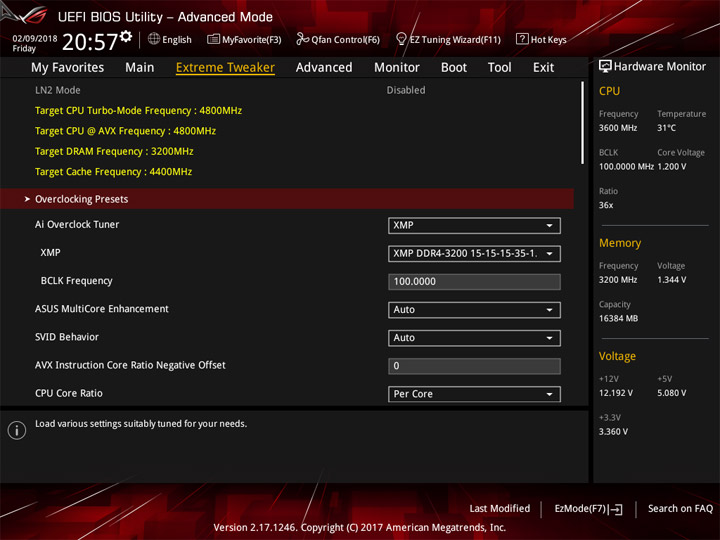Click the settings gear beside the clock
This screenshot has height=540, width=720.
point(126,36)
